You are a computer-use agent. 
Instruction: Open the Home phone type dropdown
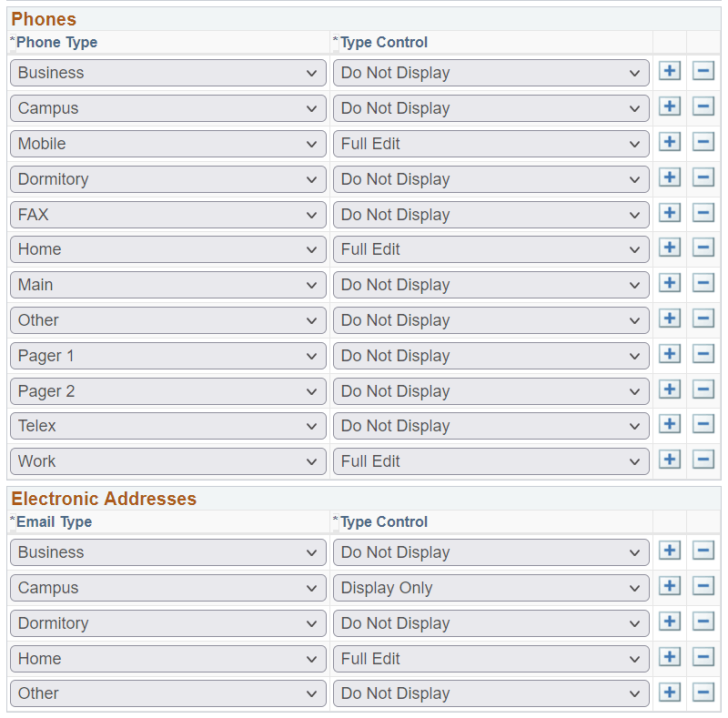tap(167, 248)
